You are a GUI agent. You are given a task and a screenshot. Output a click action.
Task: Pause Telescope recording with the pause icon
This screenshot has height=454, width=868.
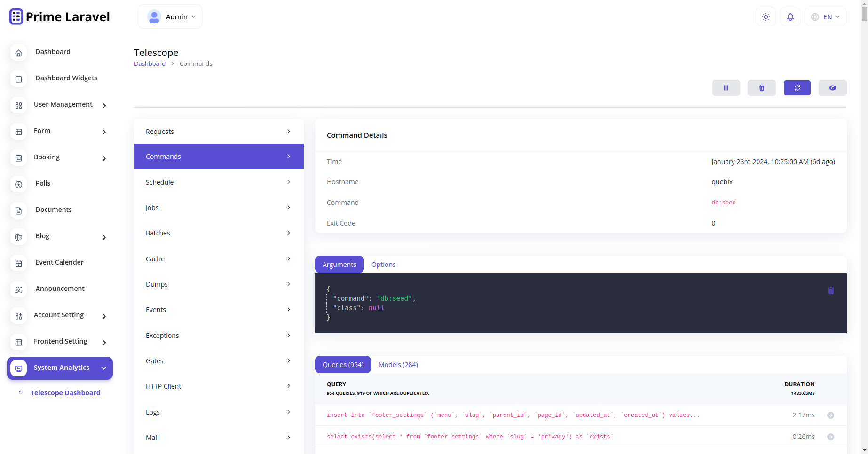(726, 88)
